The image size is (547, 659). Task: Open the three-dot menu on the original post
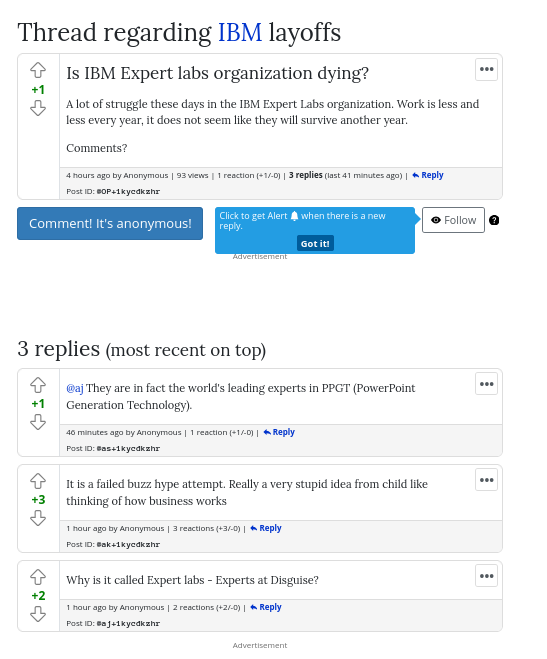486,69
